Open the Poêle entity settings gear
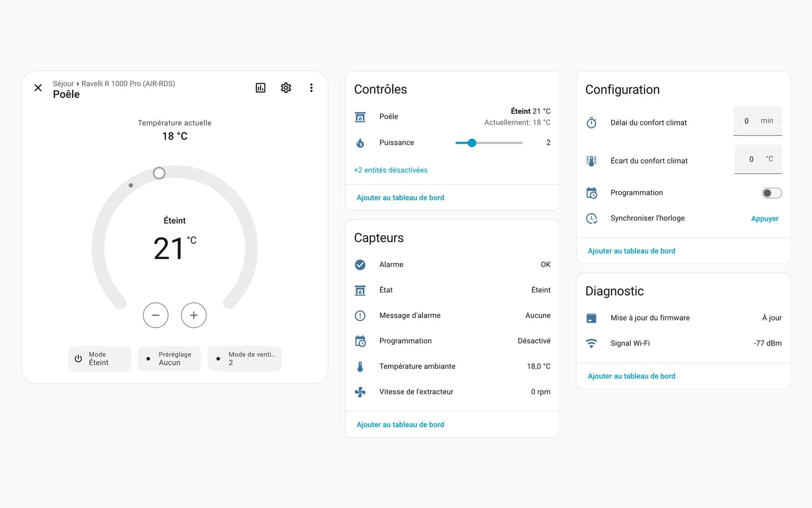This screenshot has width=812, height=508. pos(286,88)
